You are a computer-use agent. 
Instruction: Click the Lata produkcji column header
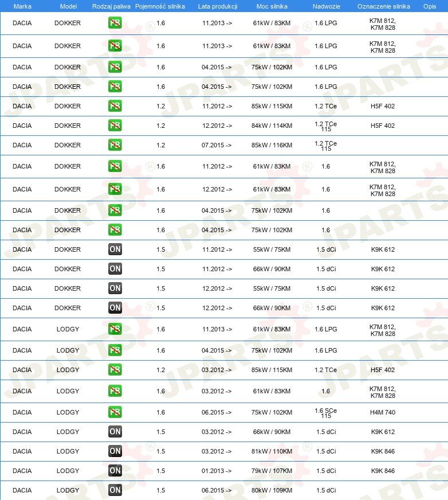pyautogui.click(x=218, y=6)
